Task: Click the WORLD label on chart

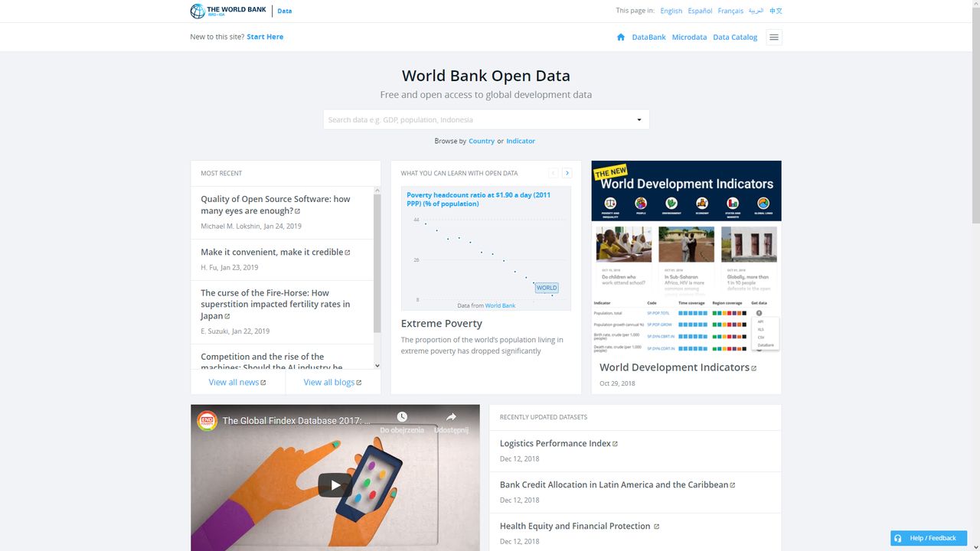Action: (547, 288)
